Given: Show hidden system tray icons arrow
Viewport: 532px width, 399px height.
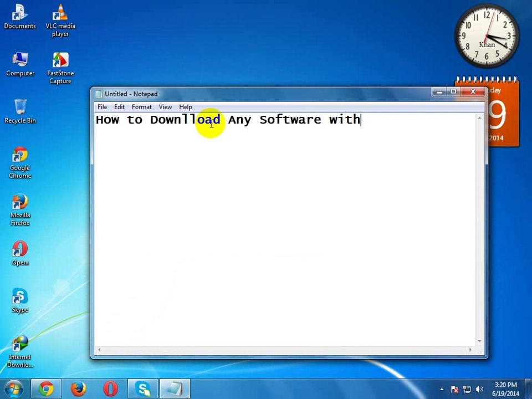Looking at the screenshot, I should [x=442, y=389].
